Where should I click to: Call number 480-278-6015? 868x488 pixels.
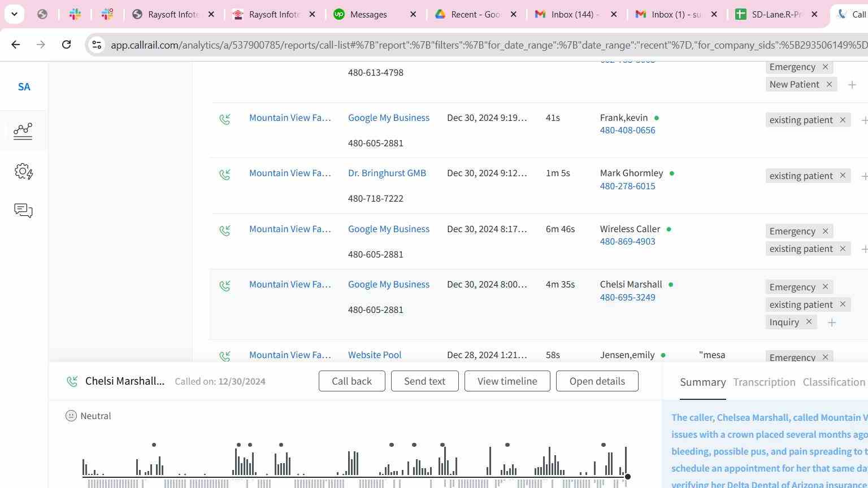point(627,186)
